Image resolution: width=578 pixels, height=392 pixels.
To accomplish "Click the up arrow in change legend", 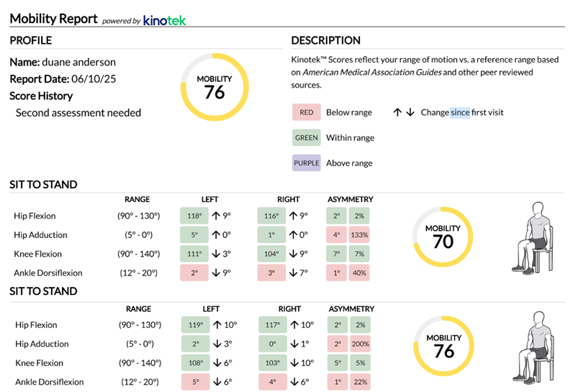I will click(397, 112).
